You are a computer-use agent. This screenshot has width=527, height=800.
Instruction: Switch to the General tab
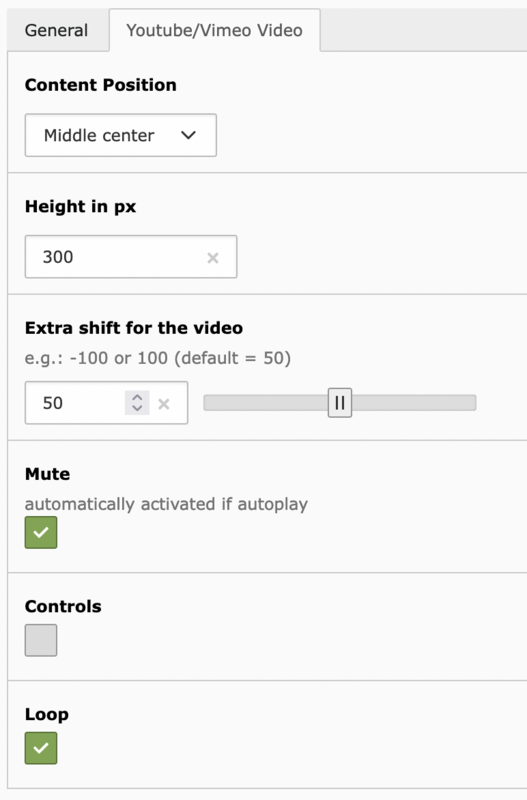click(x=57, y=30)
